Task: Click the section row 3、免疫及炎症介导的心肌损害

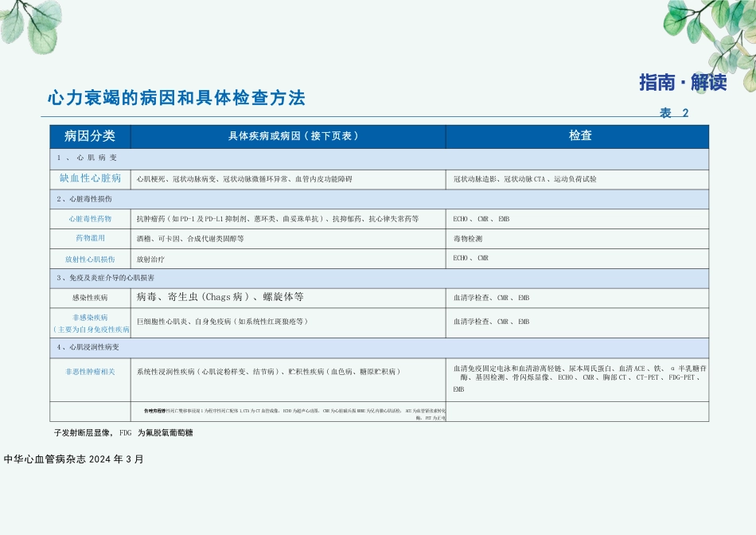Action: tap(379, 279)
